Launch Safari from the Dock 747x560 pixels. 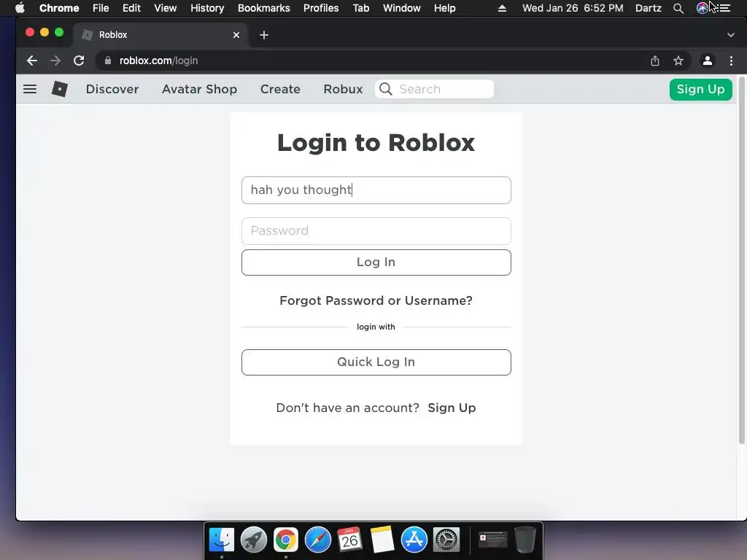click(x=318, y=540)
